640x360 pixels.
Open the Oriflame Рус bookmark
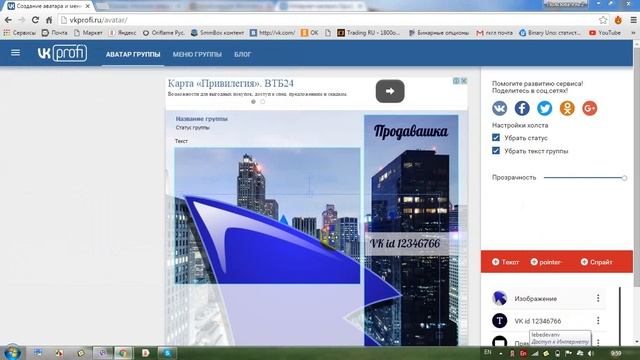point(163,33)
